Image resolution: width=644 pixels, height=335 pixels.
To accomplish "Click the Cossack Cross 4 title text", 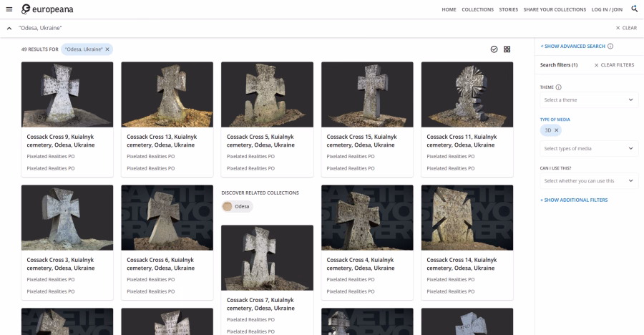I will pyautogui.click(x=361, y=264).
